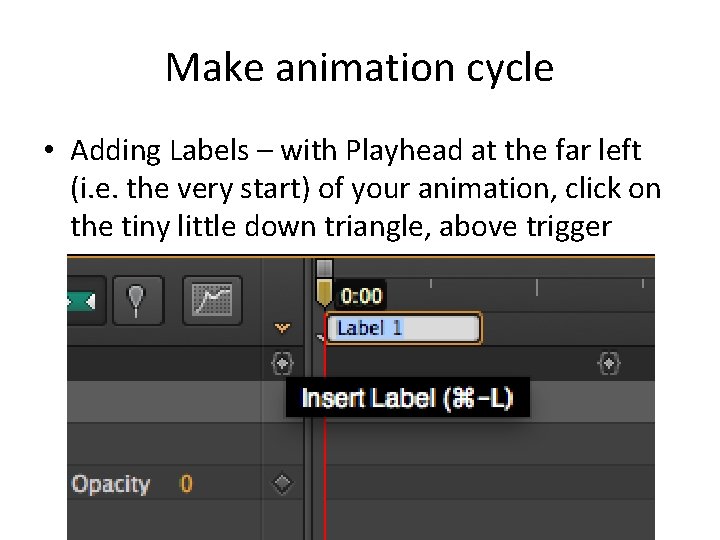720x540 pixels.
Task: Select the Opacity property label
Action: tap(110, 484)
